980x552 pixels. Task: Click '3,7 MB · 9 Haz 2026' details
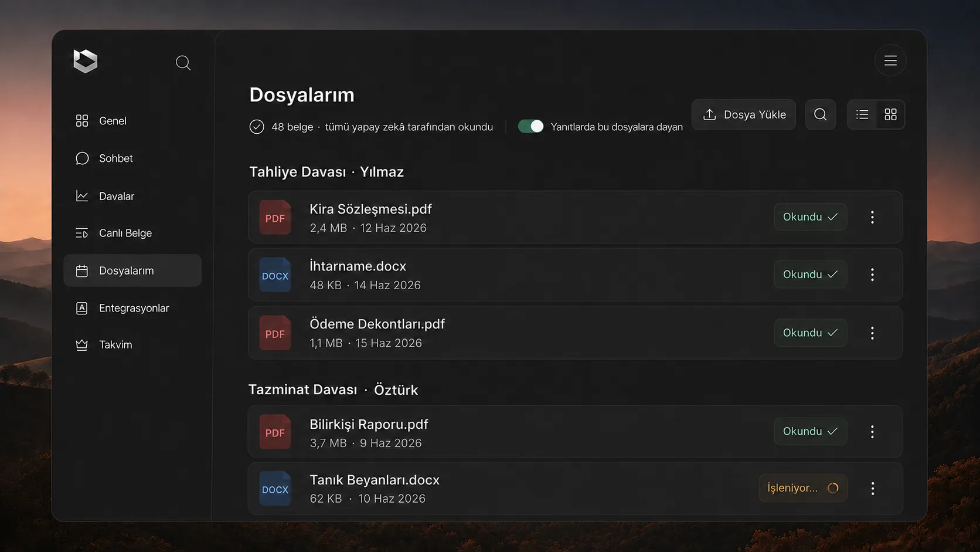(366, 443)
